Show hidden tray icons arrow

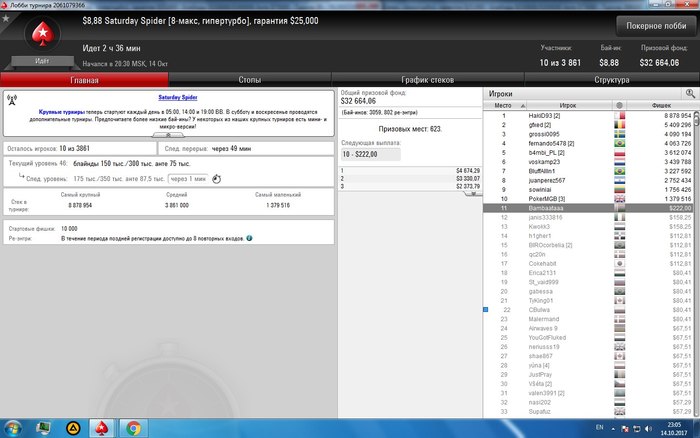[613, 429]
